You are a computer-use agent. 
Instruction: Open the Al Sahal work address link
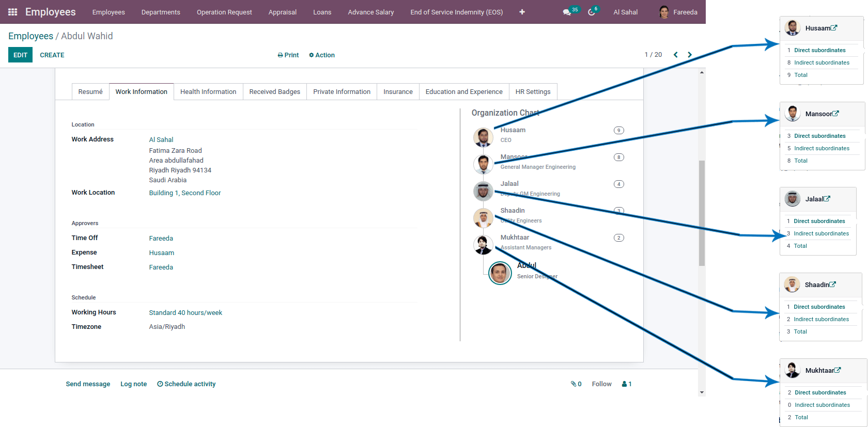(x=161, y=139)
